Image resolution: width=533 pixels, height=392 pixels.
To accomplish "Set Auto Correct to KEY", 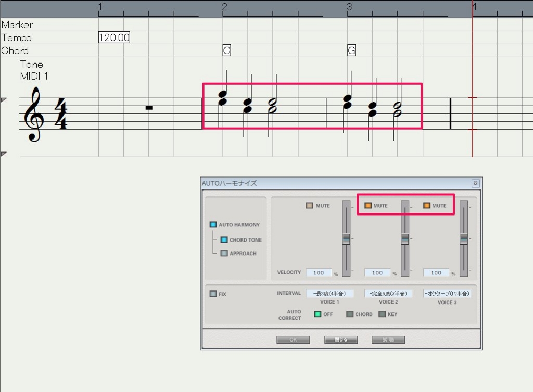I will (382, 314).
